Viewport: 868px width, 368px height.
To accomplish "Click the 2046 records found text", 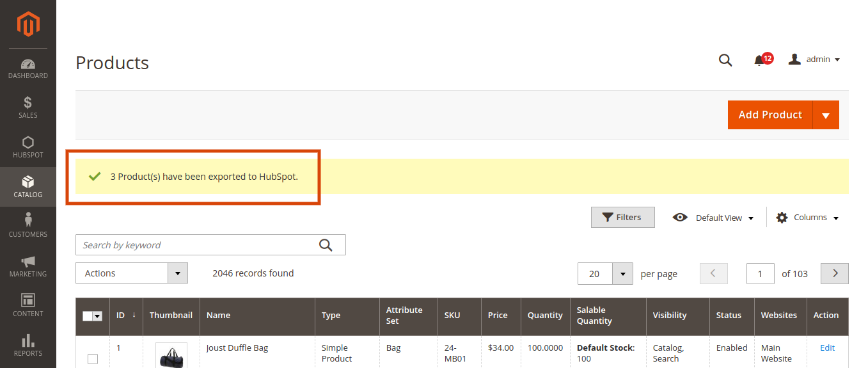I will [x=253, y=273].
